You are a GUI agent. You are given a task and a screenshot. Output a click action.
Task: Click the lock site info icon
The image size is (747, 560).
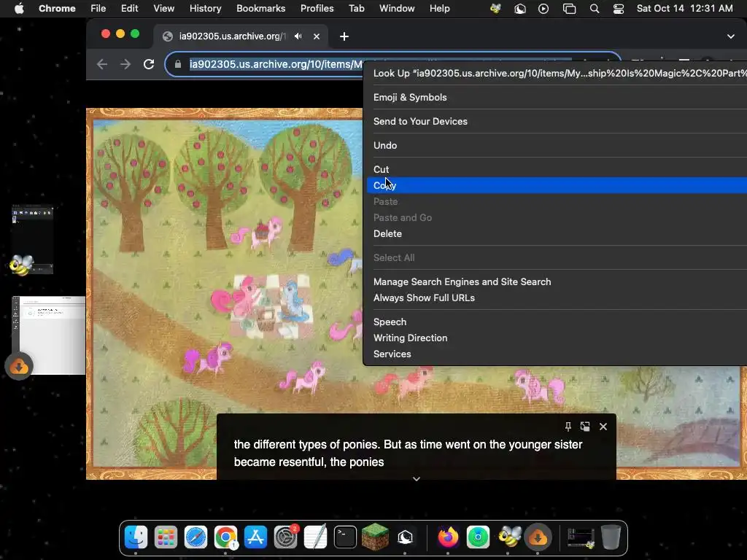178,64
